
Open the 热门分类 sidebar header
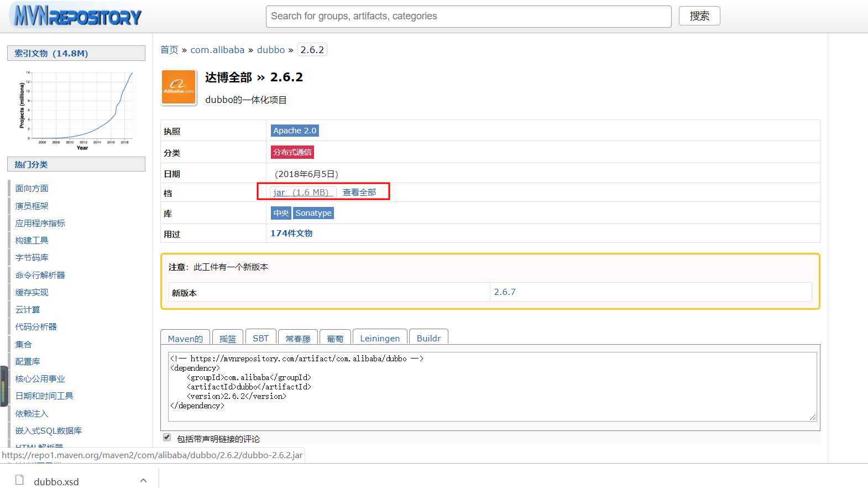76,164
